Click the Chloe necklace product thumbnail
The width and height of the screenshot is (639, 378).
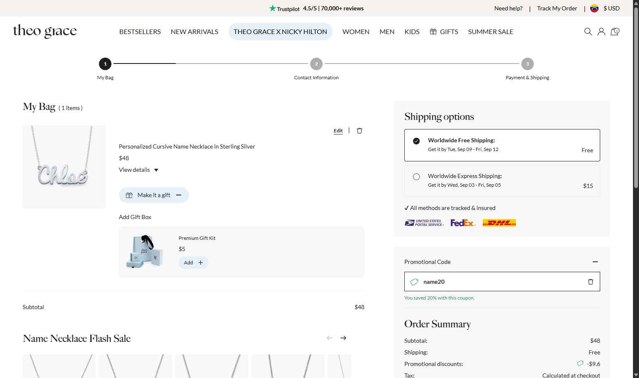64,167
